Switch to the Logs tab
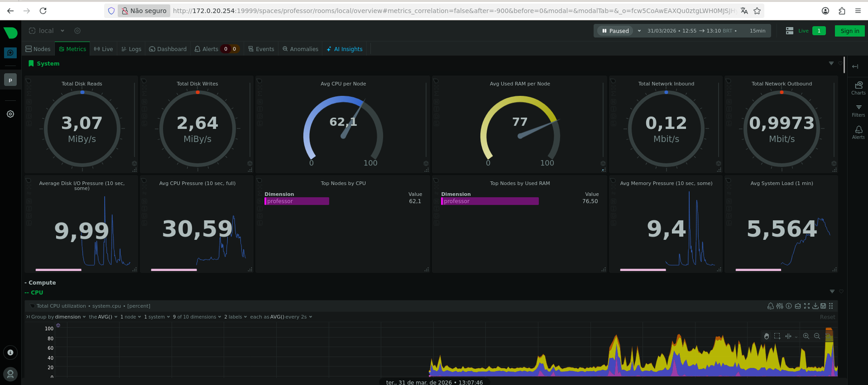Viewport: 868px width, 385px height. pyautogui.click(x=131, y=49)
